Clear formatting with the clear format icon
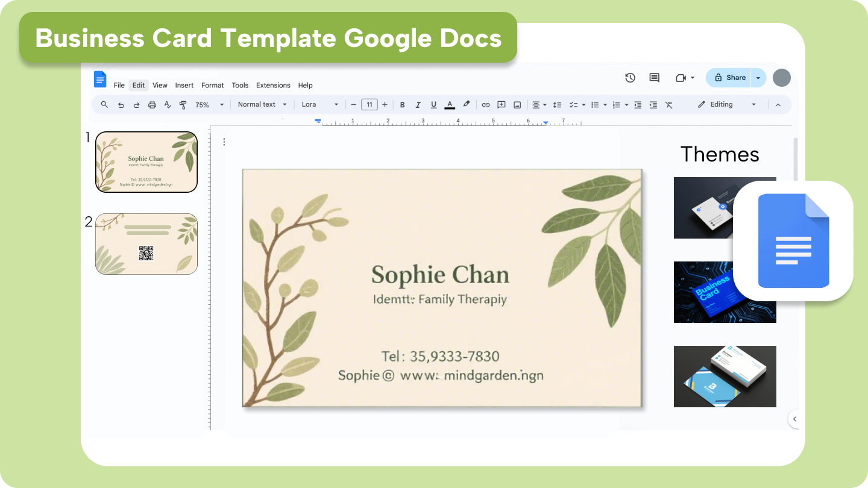This screenshot has height=488, width=868. 668,104
